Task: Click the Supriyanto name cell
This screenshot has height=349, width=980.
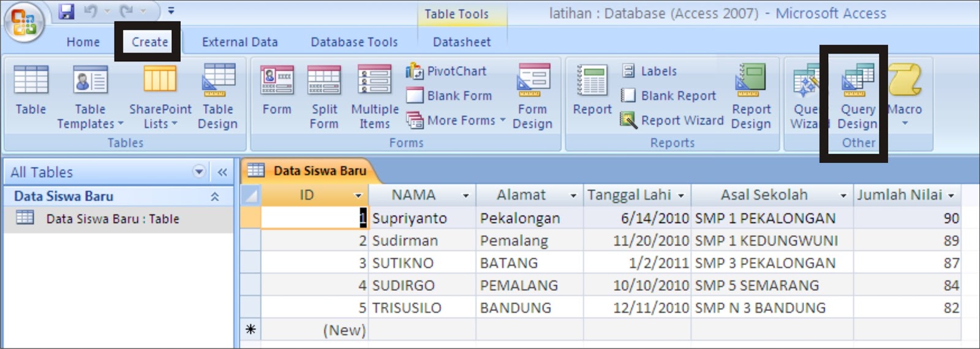Action: point(422,218)
